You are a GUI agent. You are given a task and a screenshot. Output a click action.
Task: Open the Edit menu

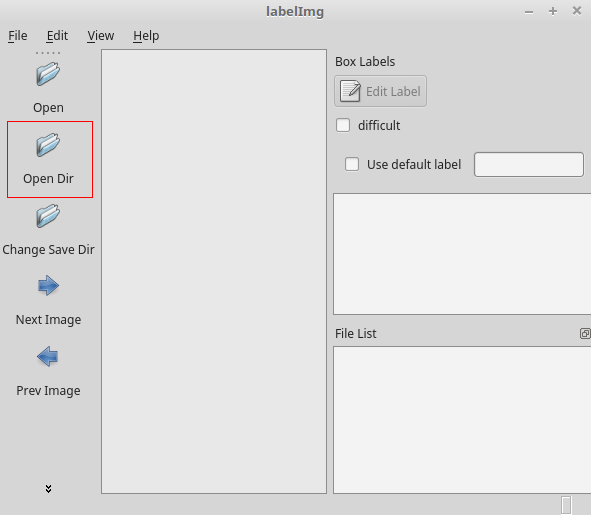tap(57, 36)
